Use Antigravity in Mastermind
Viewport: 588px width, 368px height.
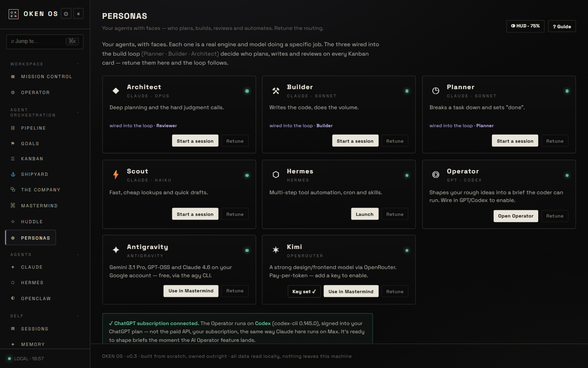click(x=191, y=291)
